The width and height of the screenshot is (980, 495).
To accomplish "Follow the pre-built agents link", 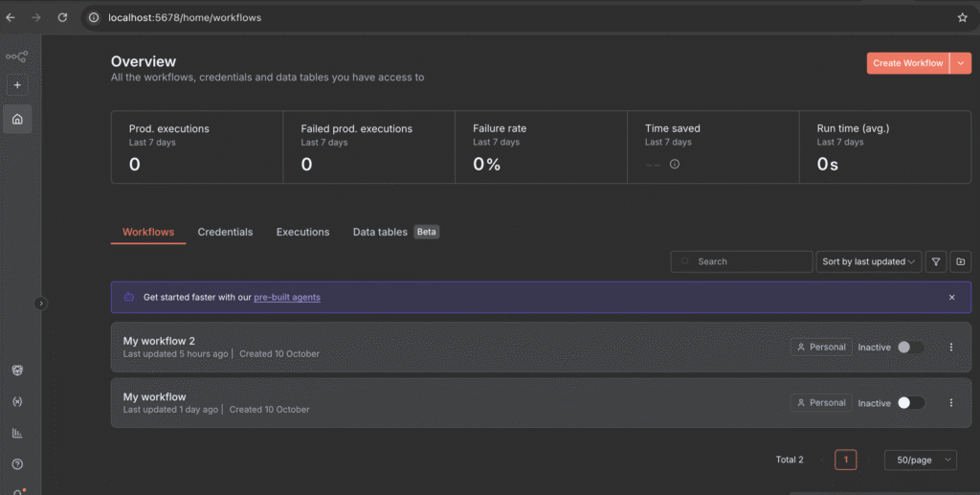I will 287,298.
